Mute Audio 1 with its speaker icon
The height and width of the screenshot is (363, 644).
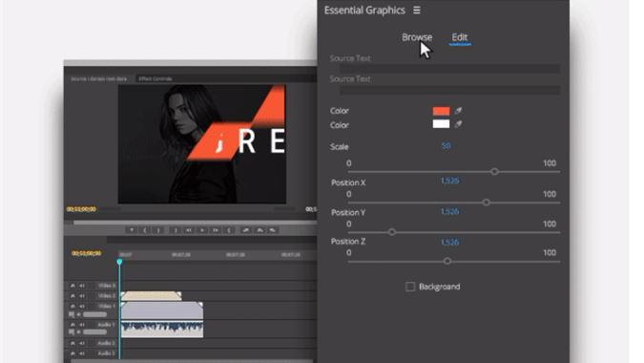click(x=82, y=325)
